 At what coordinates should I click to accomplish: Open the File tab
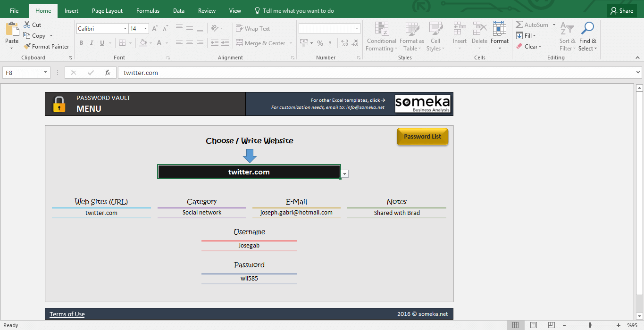coord(14,11)
